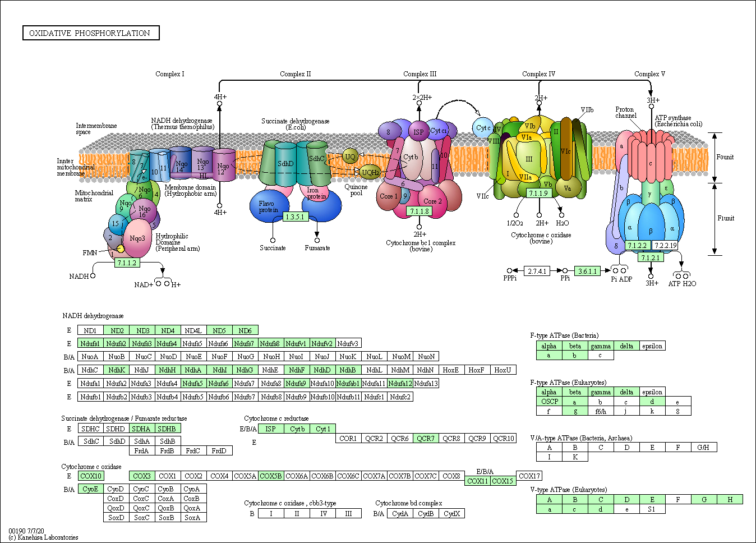Click the Ndufs1 gene box
This screenshot has width=756, height=543.
coord(90,343)
